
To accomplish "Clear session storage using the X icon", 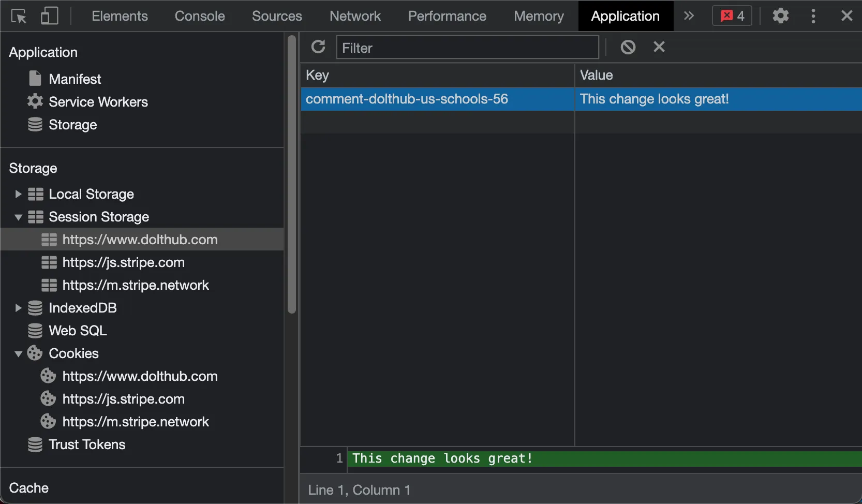I will pos(658,47).
